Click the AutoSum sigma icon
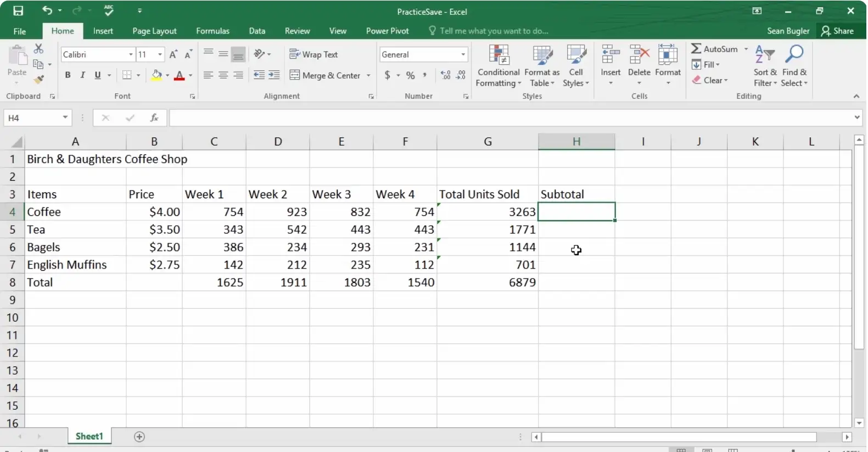This screenshot has width=868, height=452. click(696, 49)
